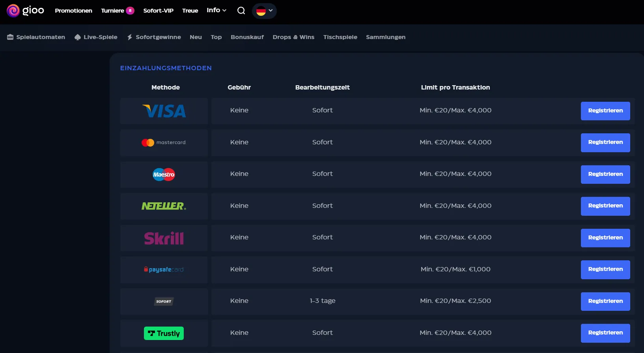Click the gioo logo
The image size is (644, 353).
tap(25, 11)
